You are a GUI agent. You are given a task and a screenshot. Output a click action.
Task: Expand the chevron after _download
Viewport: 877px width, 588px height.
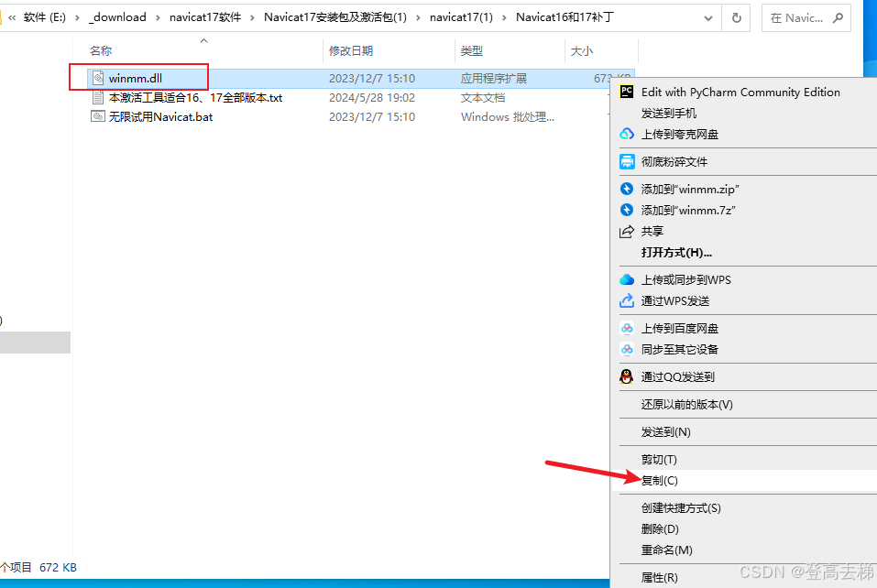pyautogui.click(x=158, y=18)
